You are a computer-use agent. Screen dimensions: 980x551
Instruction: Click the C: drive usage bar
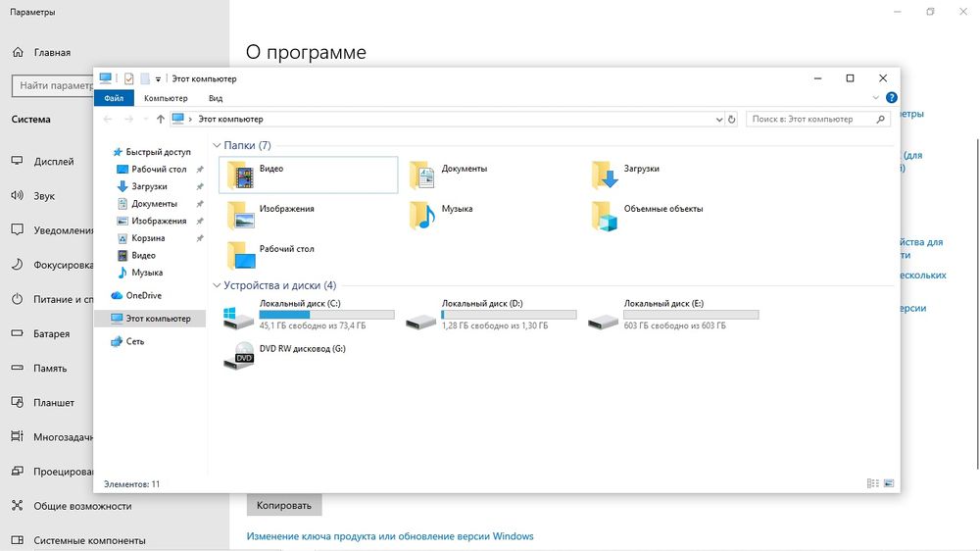(327, 315)
